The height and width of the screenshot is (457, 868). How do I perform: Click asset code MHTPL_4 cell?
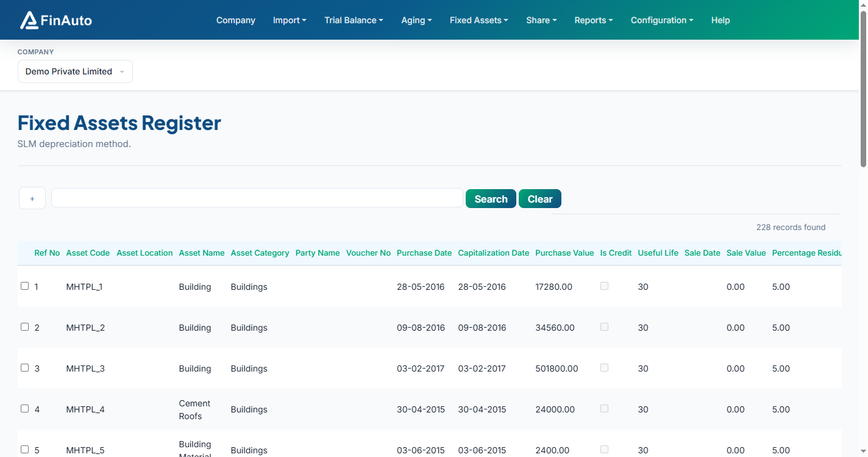85,409
